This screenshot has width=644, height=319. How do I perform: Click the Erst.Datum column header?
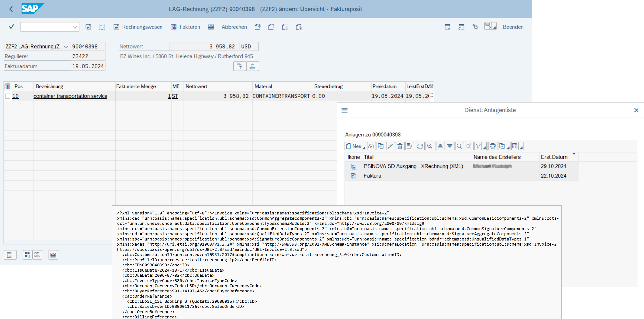(x=558, y=157)
